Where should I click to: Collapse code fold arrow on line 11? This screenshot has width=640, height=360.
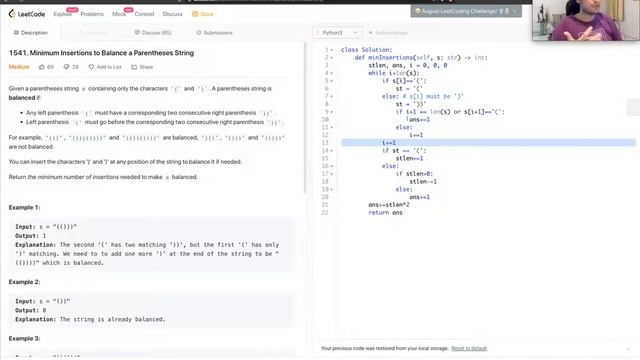(332, 127)
